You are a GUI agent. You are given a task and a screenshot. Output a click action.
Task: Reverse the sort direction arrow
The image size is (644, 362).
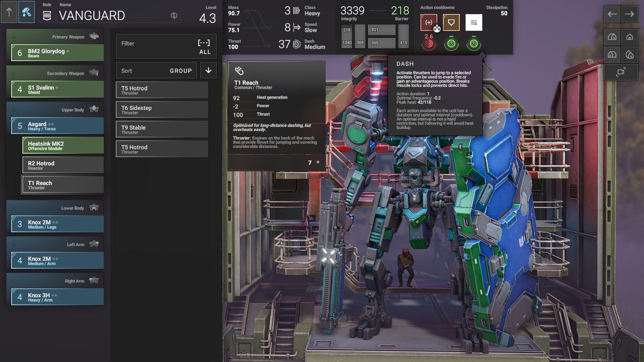[208, 70]
